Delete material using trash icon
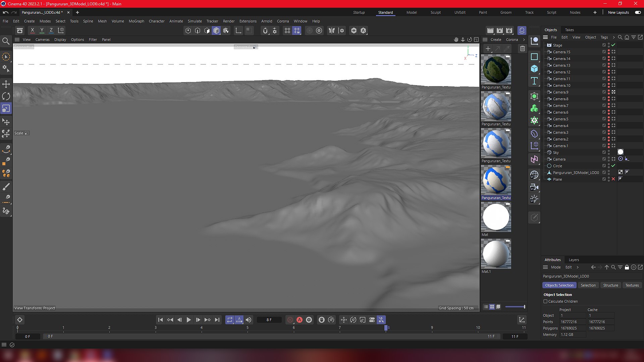 pyautogui.click(x=523, y=49)
